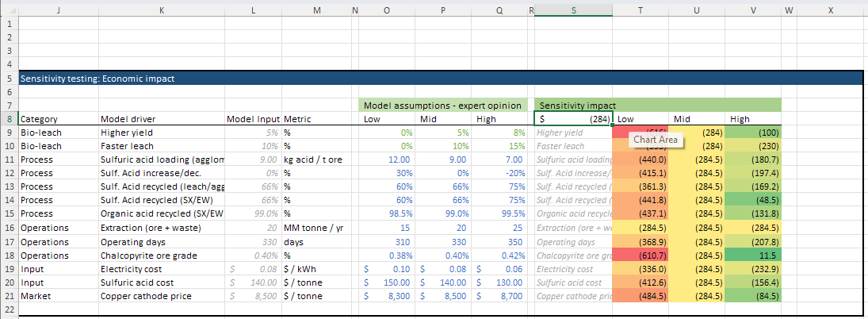The image size is (868, 319).
Task: Click the 'kg acid / t ore' metric cell
Action: 316,159
